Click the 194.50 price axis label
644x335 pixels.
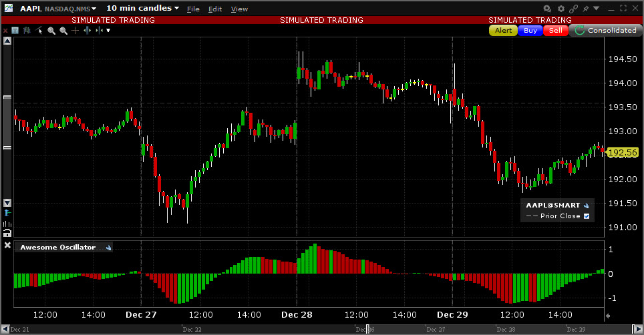pos(623,59)
